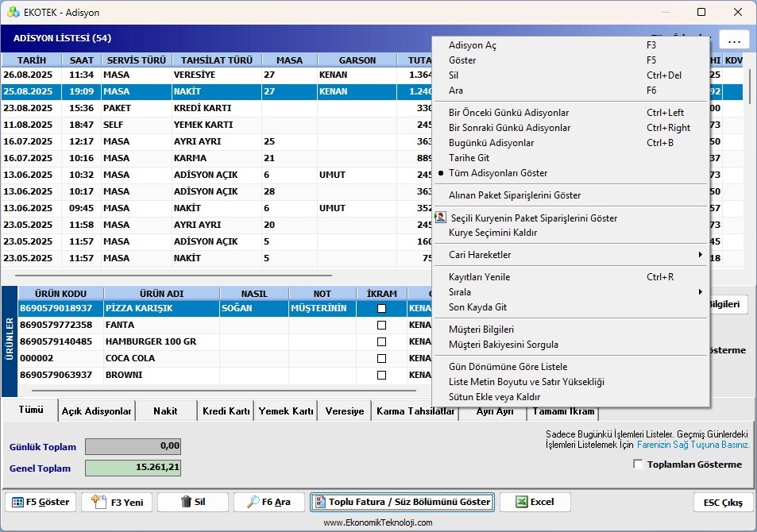Click the Genel Toplam value field

pyautogui.click(x=133, y=468)
